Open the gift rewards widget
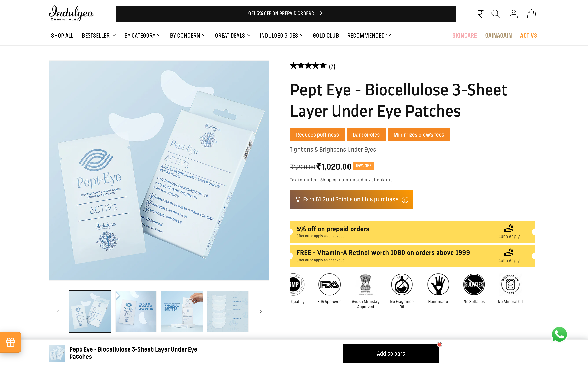Image resolution: width=588 pixels, height=367 pixels. 11,342
